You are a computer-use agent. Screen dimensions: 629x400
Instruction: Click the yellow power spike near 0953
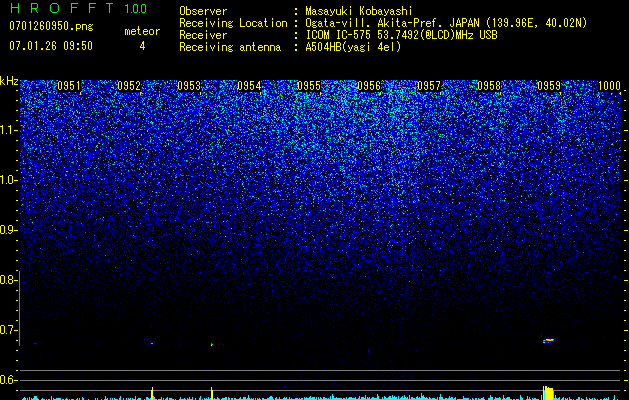pyautogui.click(x=212, y=393)
